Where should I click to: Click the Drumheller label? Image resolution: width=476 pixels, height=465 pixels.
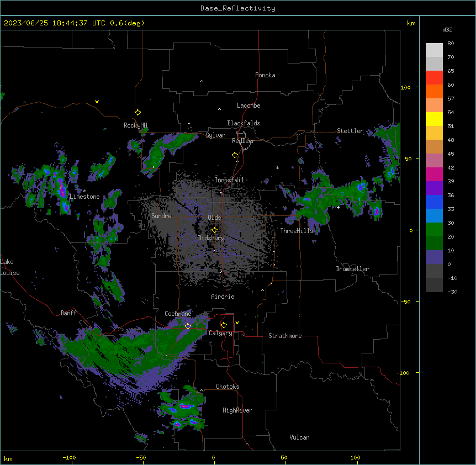352,269
